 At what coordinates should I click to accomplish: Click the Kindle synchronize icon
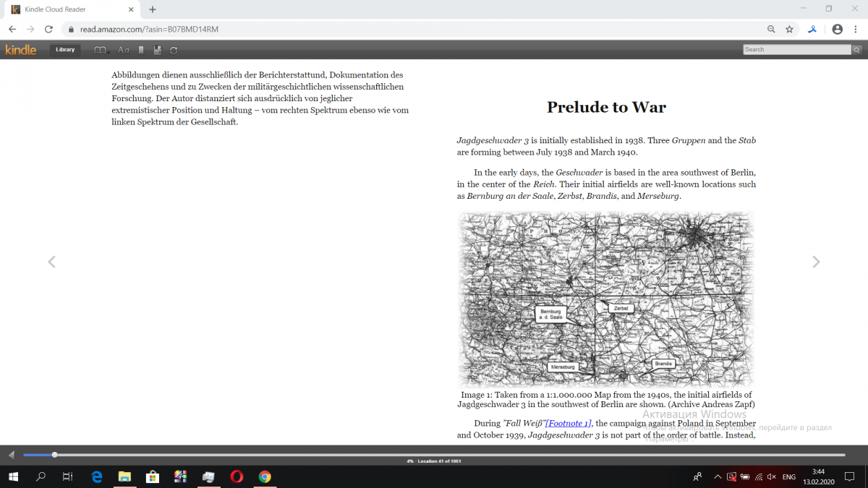pos(174,50)
